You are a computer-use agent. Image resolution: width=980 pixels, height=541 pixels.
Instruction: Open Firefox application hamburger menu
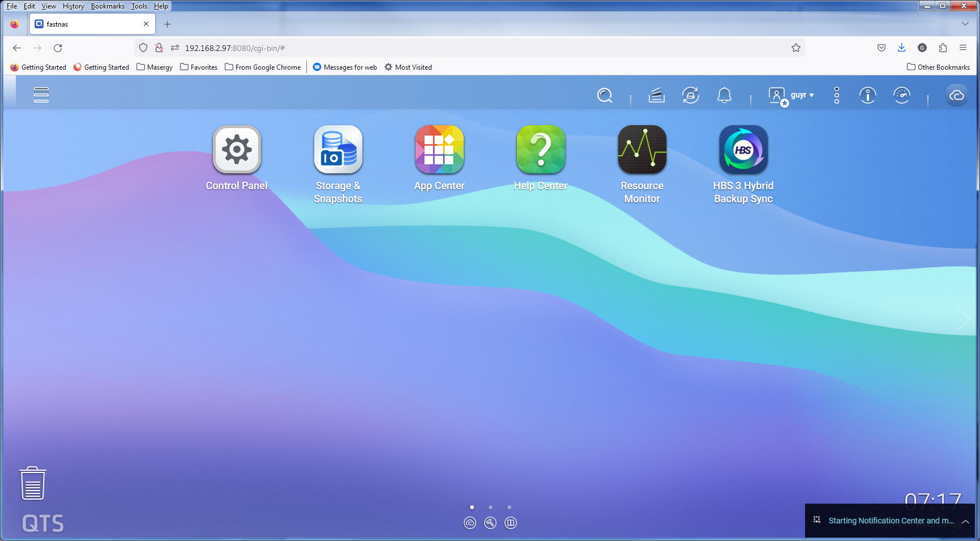tap(963, 48)
